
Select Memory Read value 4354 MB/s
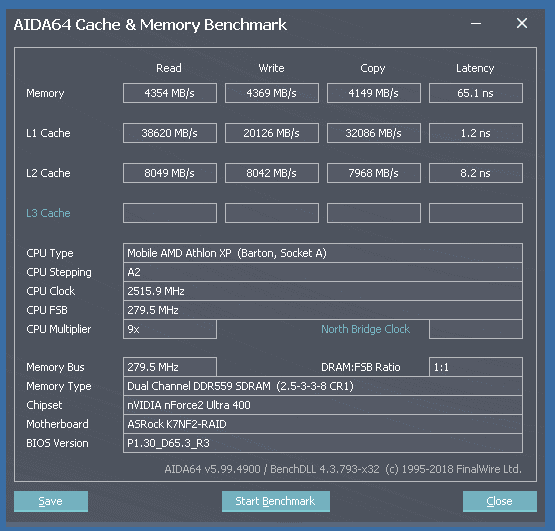pyautogui.click(x=170, y=93)
